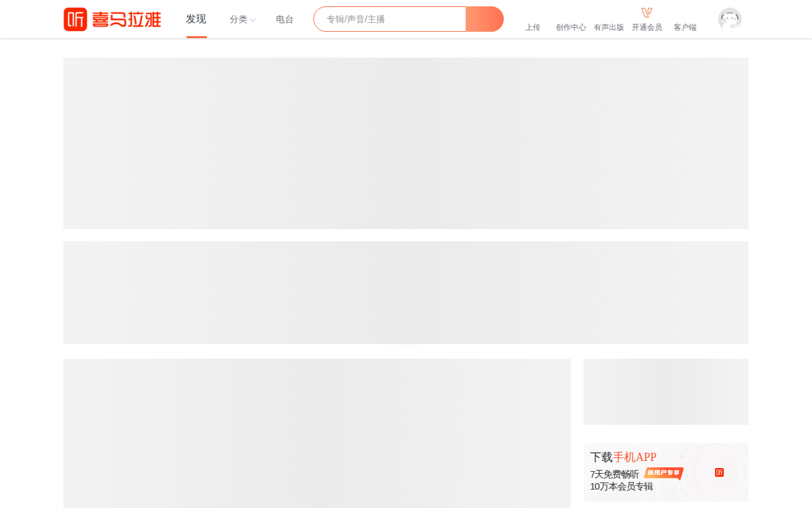Click the 上传 upload link

(533, 27)
